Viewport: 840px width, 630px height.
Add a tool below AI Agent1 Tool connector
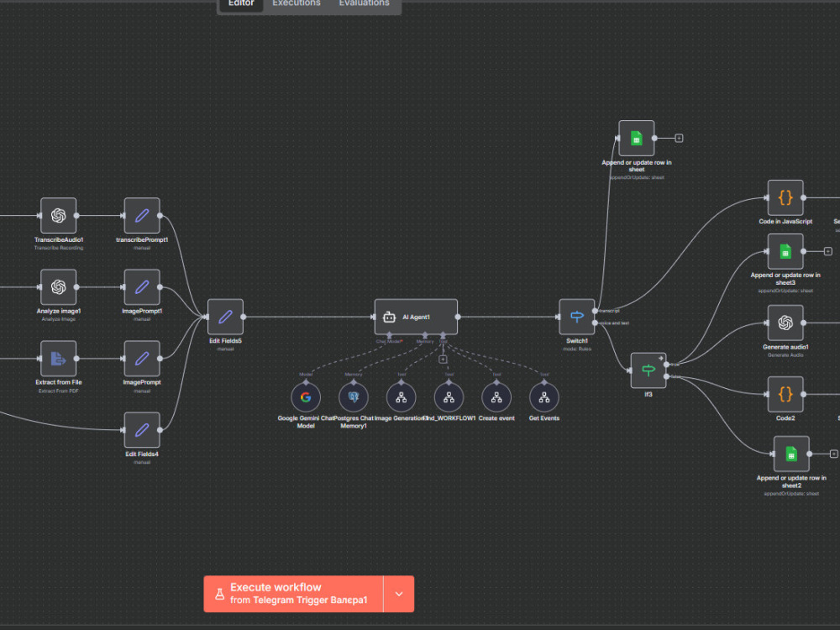(443, 360)
